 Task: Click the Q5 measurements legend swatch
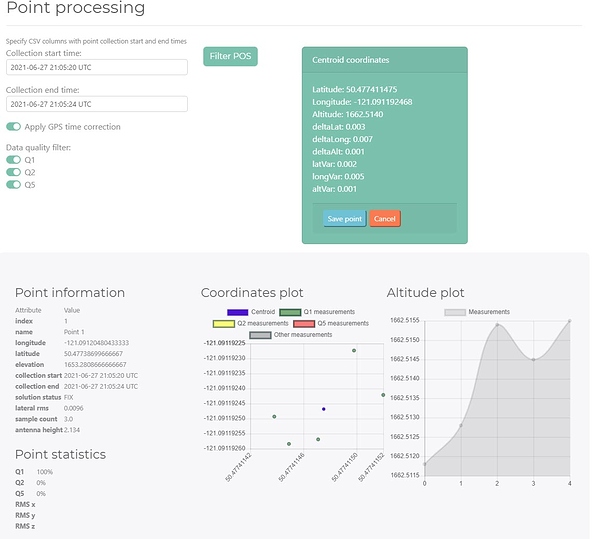pyautogui.click(x=304, y=324)
